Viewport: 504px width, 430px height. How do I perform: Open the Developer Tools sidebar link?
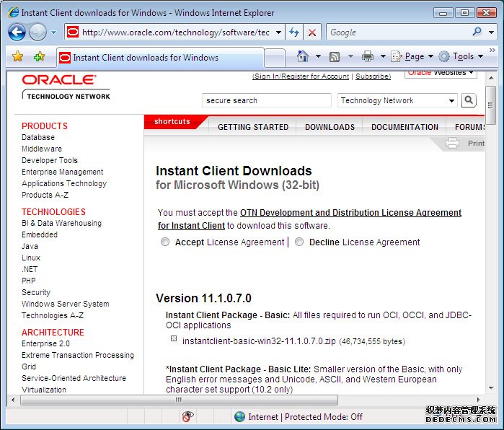coord(50,160)
